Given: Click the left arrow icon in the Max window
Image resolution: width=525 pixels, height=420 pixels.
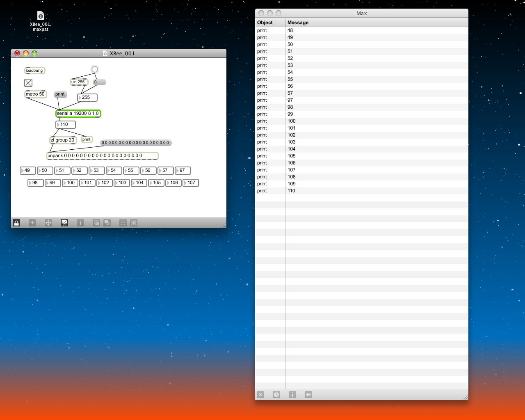Looking at the screenshot, I should [x=308, y=395].
